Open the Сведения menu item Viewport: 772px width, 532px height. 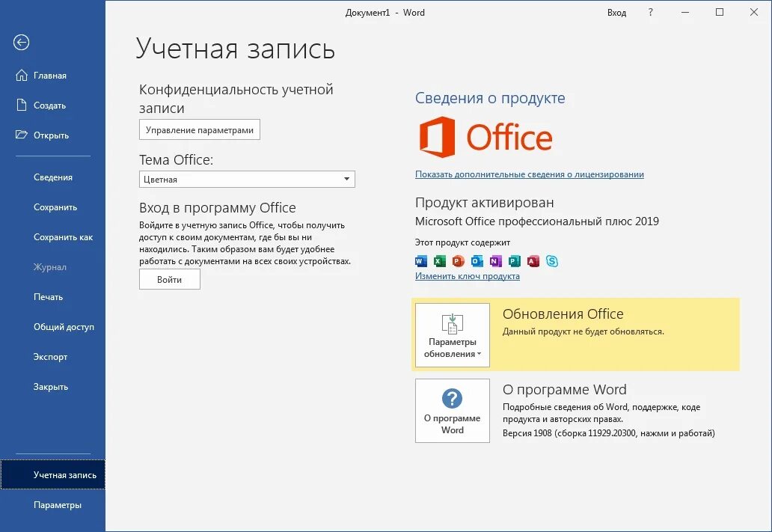tap(52, 177)
